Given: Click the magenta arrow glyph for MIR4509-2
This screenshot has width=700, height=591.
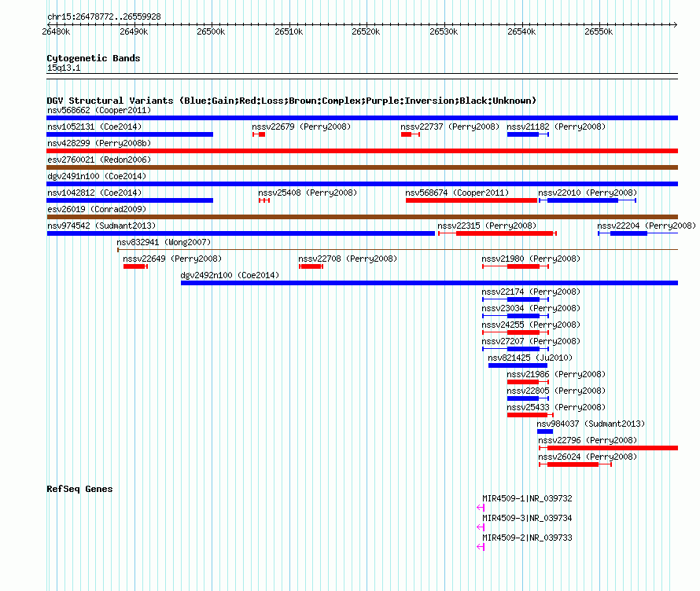Looking at the screenshot, I should pyautogui.click(x=481, y=547).
